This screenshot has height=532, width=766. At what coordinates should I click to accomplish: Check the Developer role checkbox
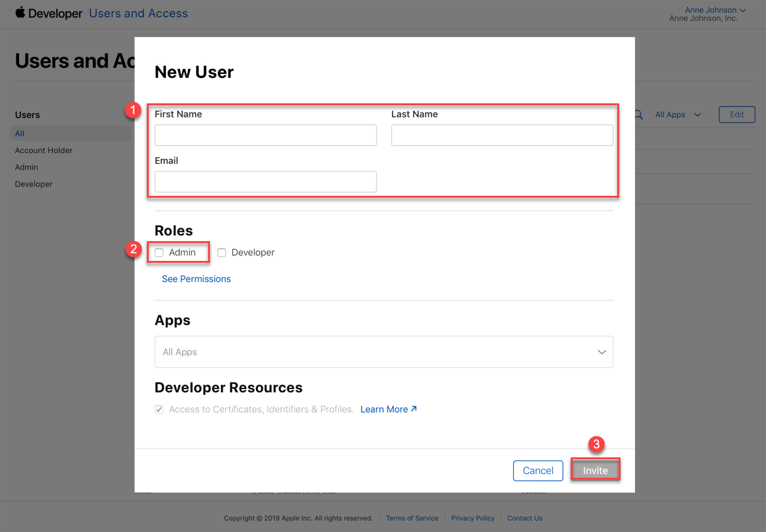click(x=222, y=253)
